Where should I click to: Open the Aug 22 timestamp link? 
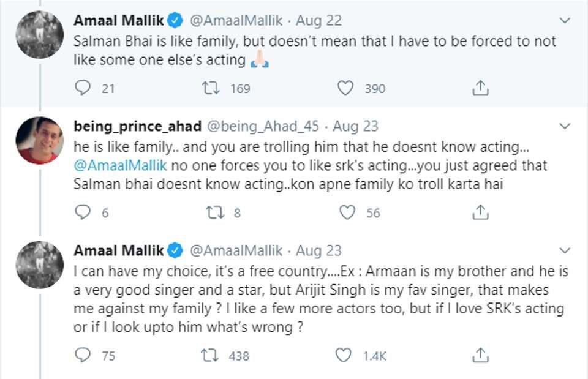click(x=320, y=20)
